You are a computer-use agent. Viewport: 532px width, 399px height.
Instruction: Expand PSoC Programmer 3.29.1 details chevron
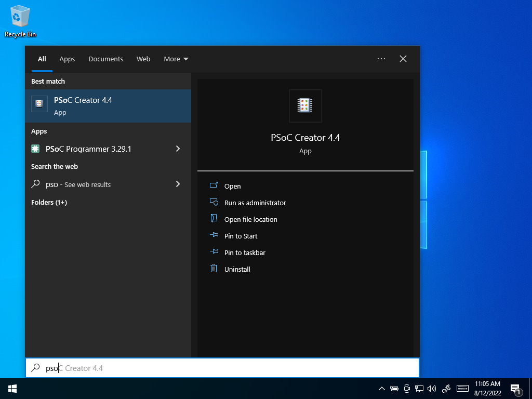pos(178,149)
